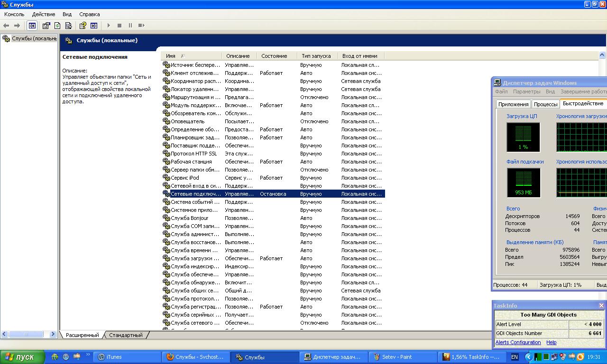The image size is (607, 364).
Task: Open the Справка menu
Action: tap(90, 14)
